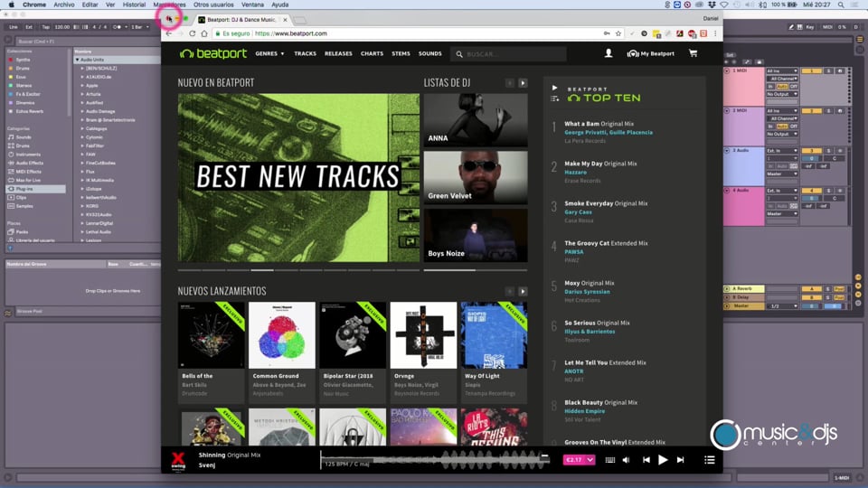Open the Beatport shopping cart
Viewport: 868px width, 488px height.
click(693, 53)
